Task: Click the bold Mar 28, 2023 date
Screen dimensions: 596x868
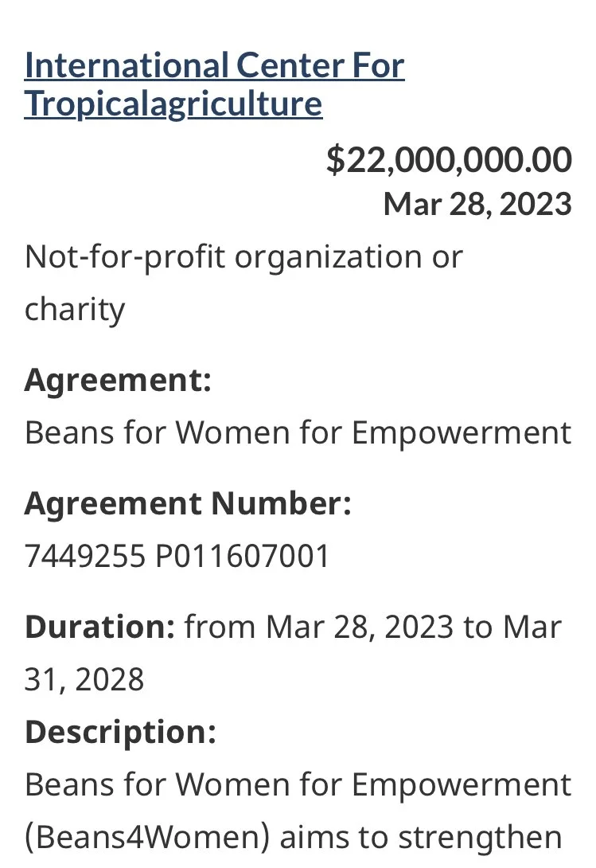Action: [x=477, y=204]
